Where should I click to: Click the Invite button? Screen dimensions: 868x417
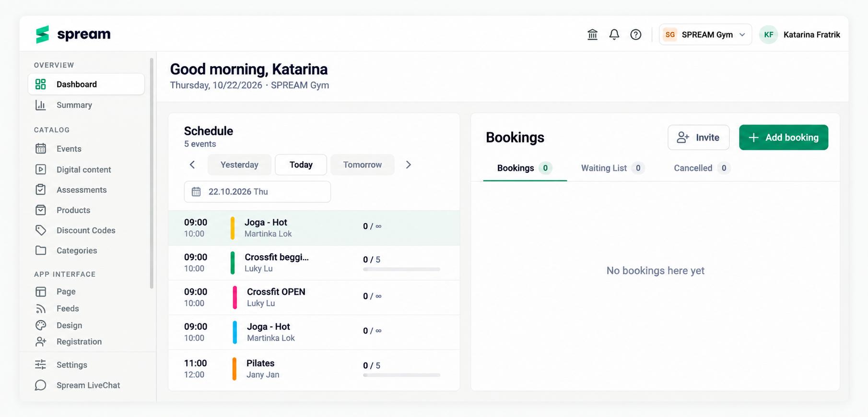click(699, 137)
